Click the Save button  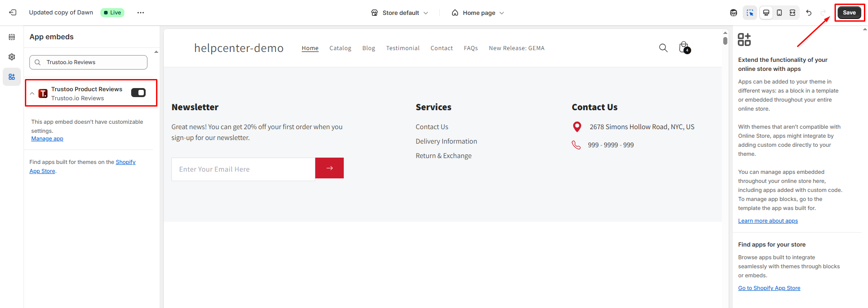click(849, 13)
